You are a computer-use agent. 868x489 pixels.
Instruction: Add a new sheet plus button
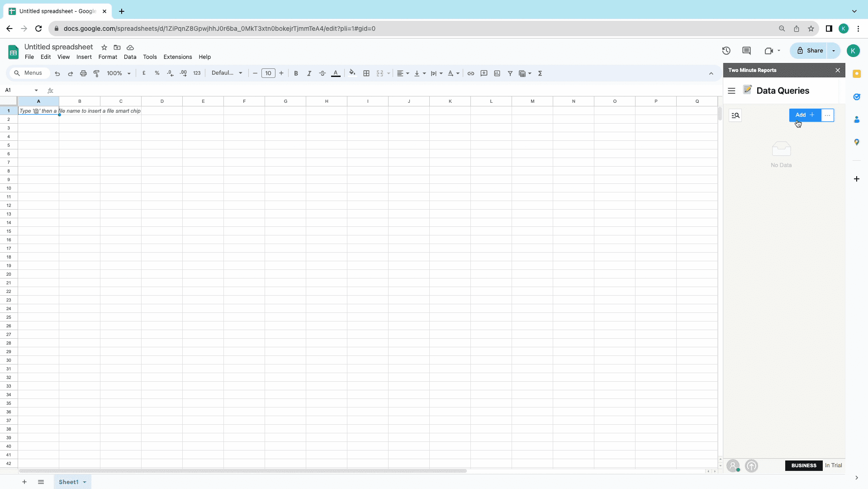pyautogui.click(x=24, y=482)
